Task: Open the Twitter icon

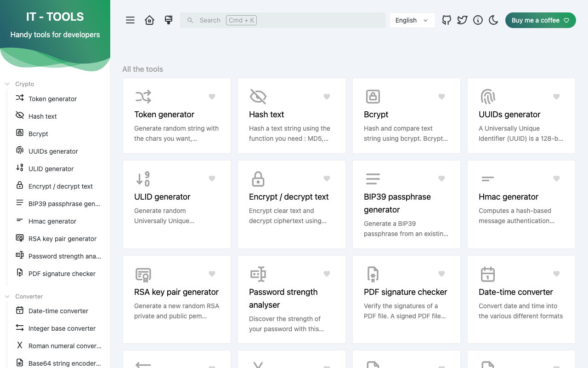Action: click(x=462, y=20)
